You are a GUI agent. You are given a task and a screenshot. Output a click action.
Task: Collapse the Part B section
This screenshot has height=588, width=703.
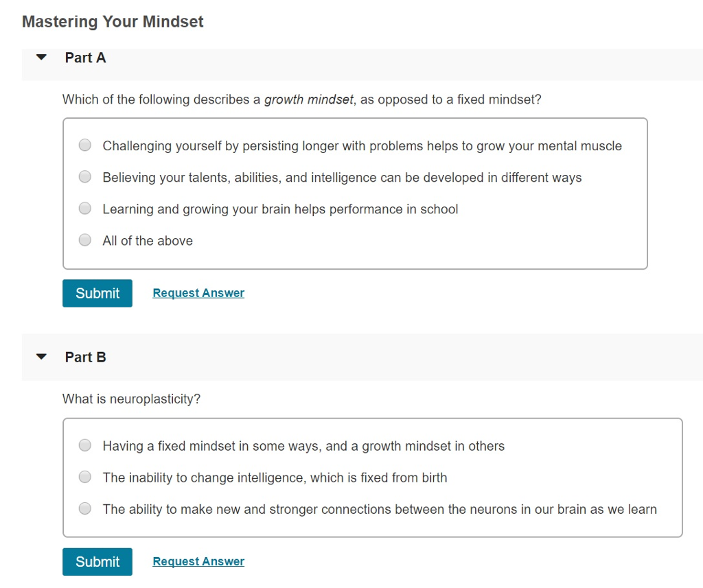click(x=41, y=357)
